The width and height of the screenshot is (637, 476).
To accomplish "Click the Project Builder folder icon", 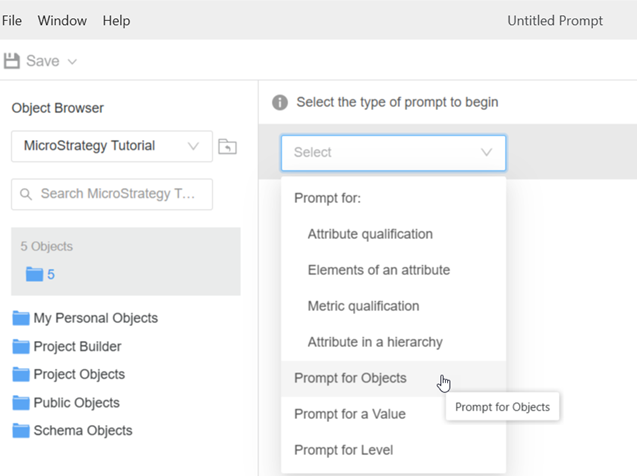I will tap(21, 347).
